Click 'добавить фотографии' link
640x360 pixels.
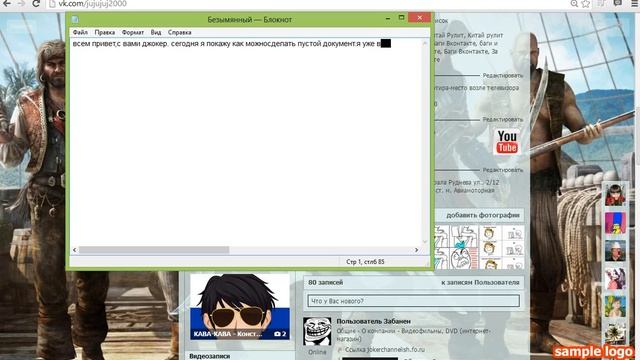click(x=483, y=215)
